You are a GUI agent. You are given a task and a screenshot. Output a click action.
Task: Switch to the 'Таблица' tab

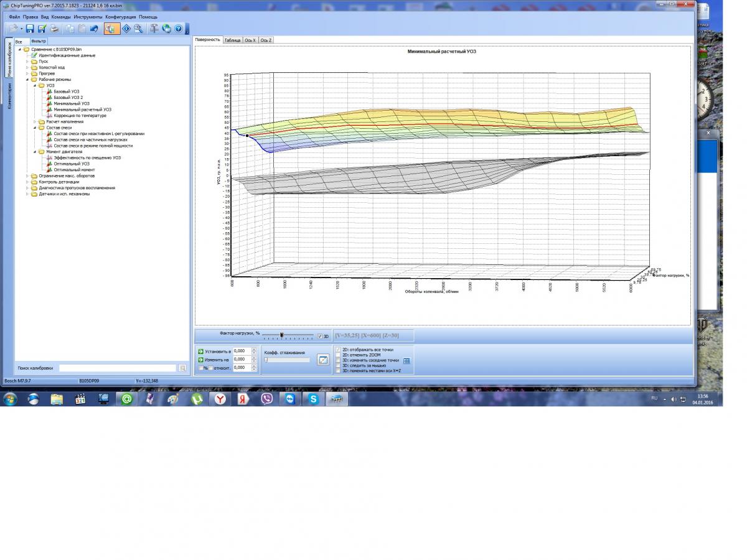(x=232, y=40)
